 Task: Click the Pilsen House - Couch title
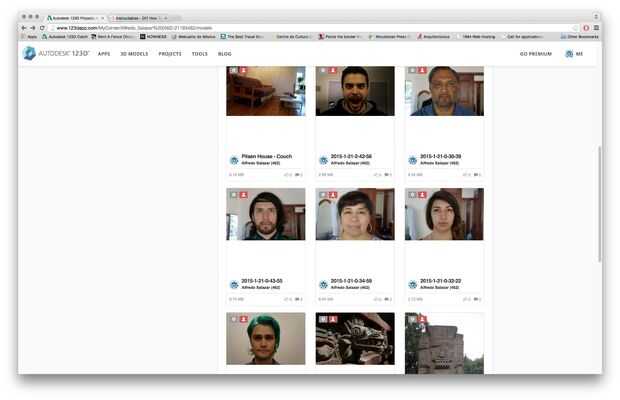click(x=267, y=156)
